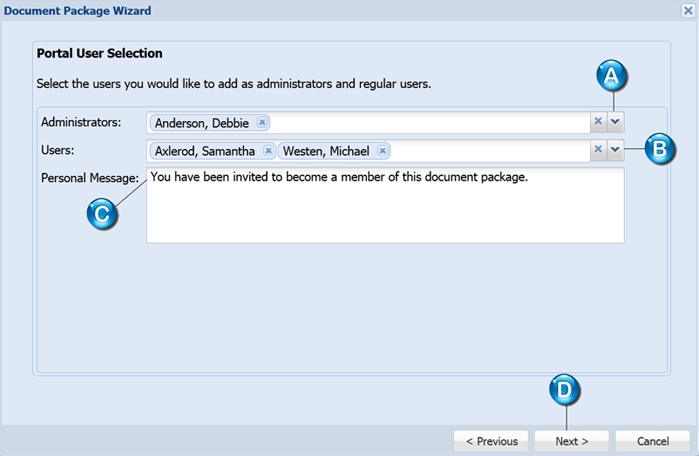Click the Next button
Screen dimensions: 699x456
(572, 441)
